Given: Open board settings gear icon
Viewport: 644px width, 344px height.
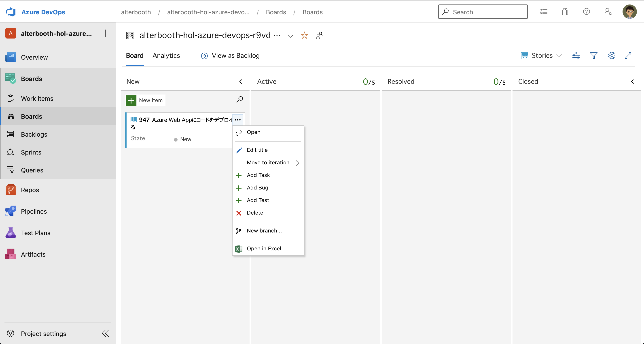Looking at the screenshot, I should pos(612,55).
